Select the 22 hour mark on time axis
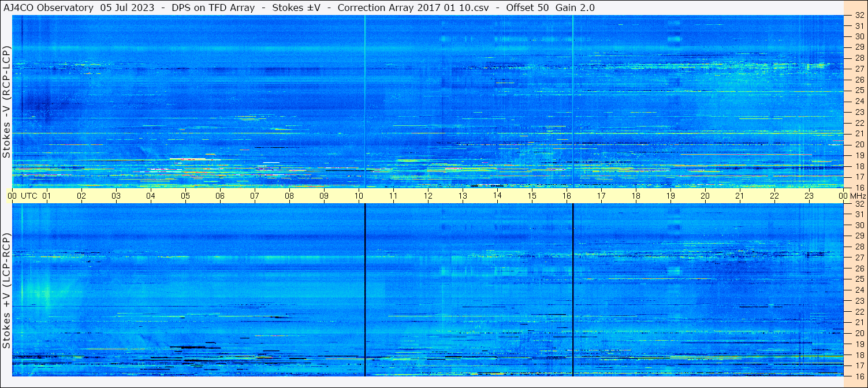868x388 pixels. tap(774, 196)
